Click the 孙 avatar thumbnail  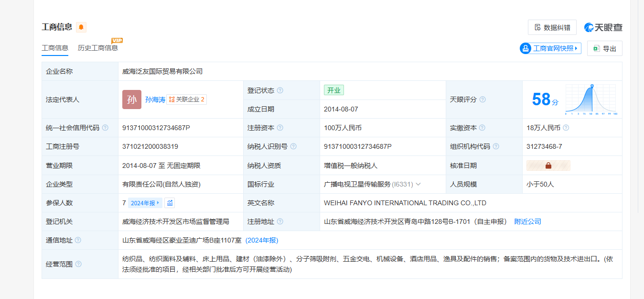(x=132, y=100)
